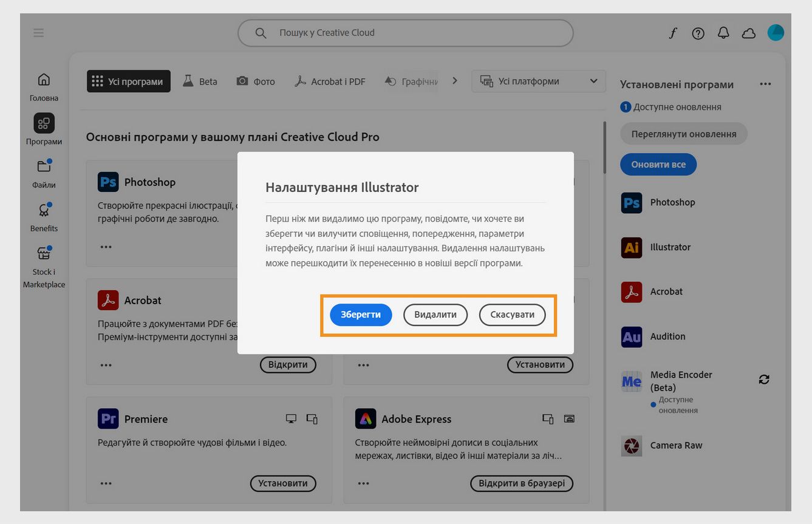
Task: Click the Premiere multi-device platform icon
Action: (x=312, y=419)
